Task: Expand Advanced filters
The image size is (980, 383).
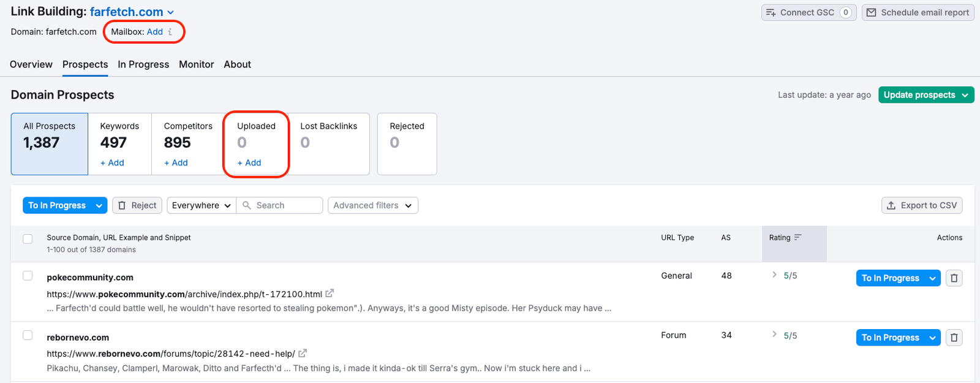Action: coord(373,205)
